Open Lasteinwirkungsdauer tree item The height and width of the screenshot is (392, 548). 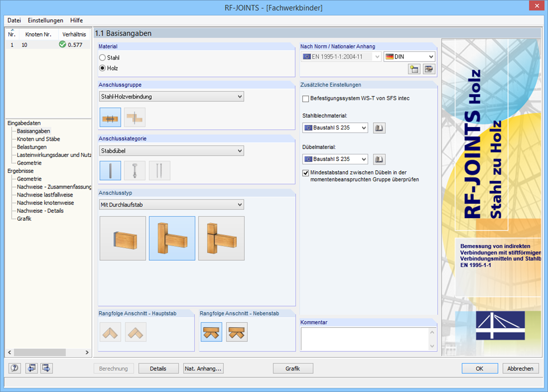pyautogui.click(x=54, y=155)
